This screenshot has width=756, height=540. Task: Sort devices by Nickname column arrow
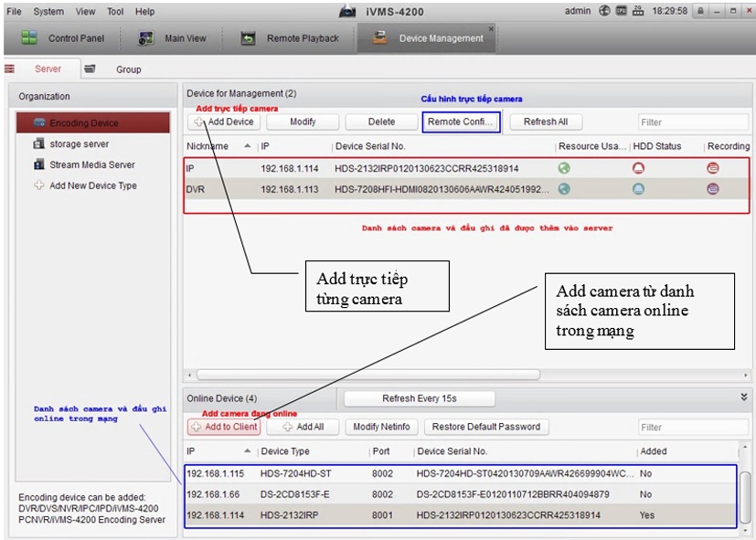pos(248,146)
